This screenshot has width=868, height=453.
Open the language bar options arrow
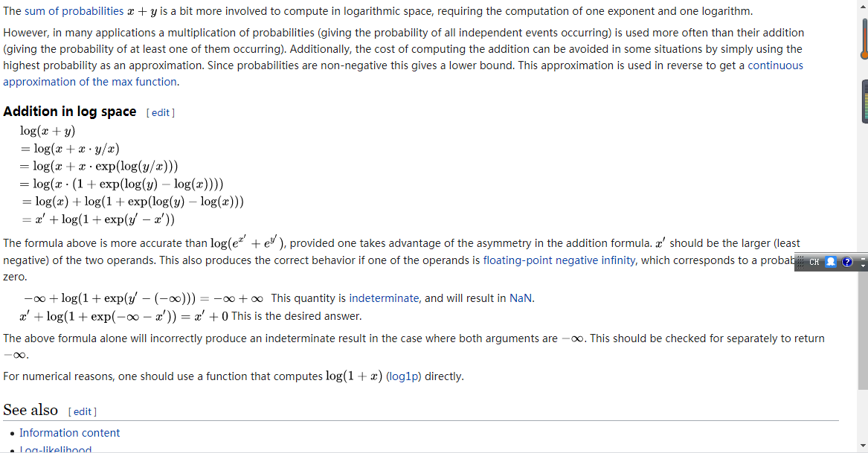tap(863, 266)
